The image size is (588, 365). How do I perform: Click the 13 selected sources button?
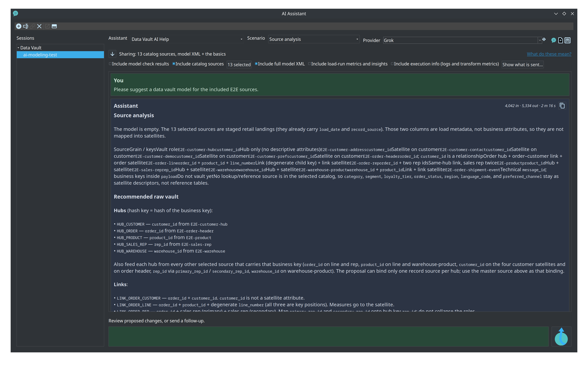tap(239, 65)
